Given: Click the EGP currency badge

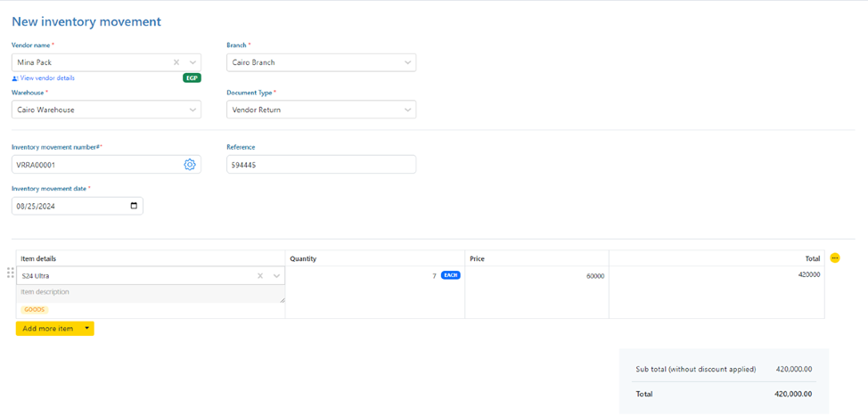Looking at the screenshot, I should 192,78.
